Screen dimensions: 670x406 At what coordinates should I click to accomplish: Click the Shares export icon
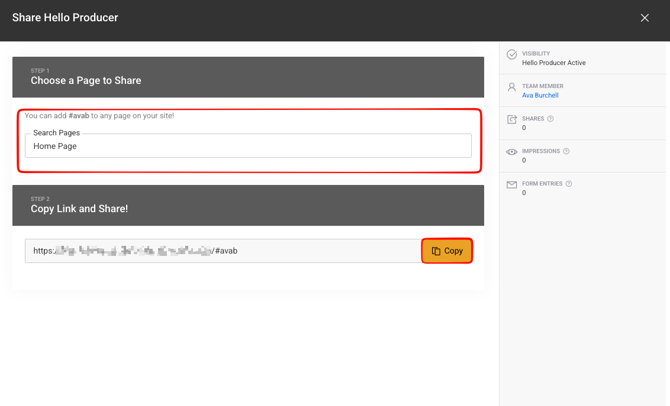point(512,120)
